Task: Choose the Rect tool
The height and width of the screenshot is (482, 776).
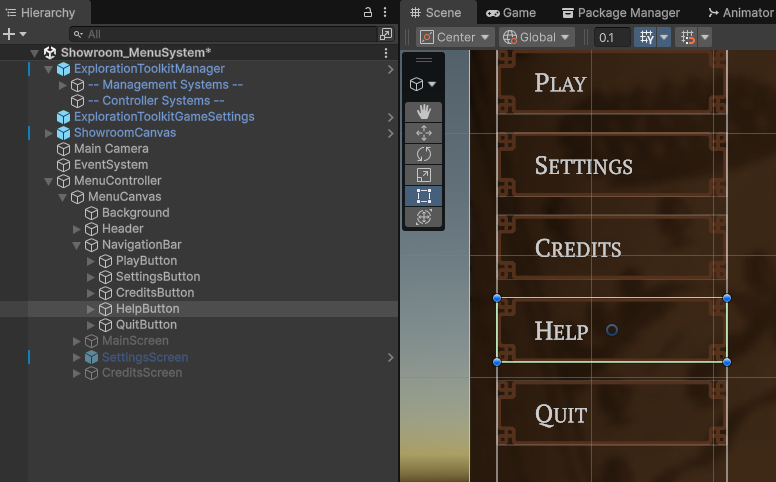Action: tap(423, 195)
